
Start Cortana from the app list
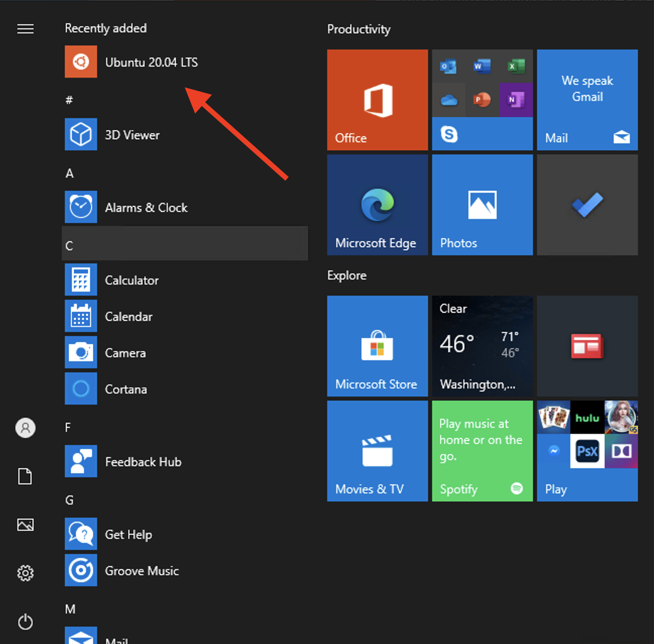tap(185, 389)
